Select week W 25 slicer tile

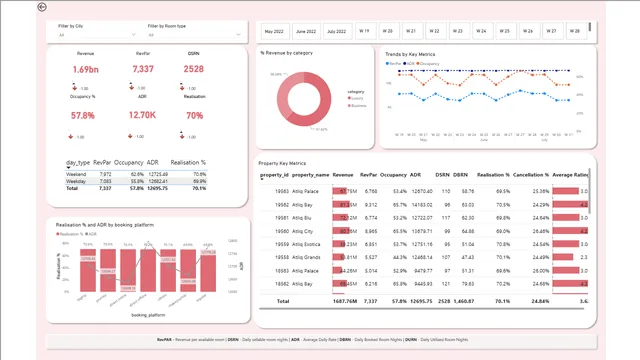click(505, 31)
